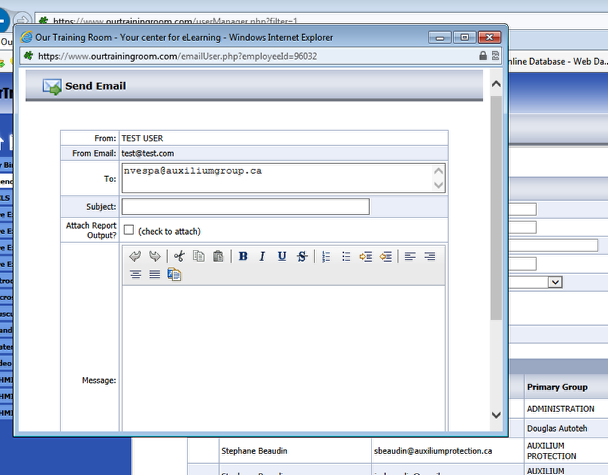This screenshot has height=475, width=608.
Task: Insert a numbered list
Action: coord(326,256)
